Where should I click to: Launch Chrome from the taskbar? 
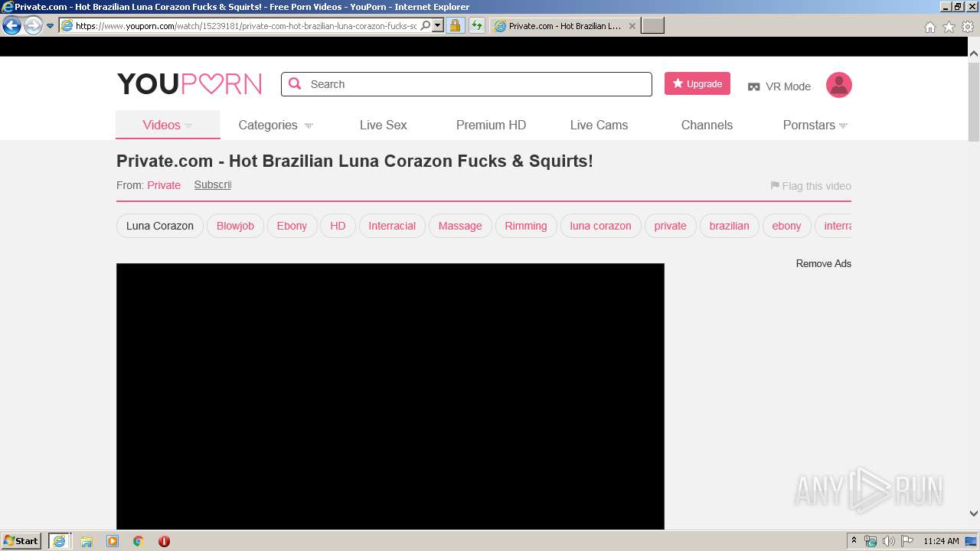pyautogui.click(x=139, y=541)
